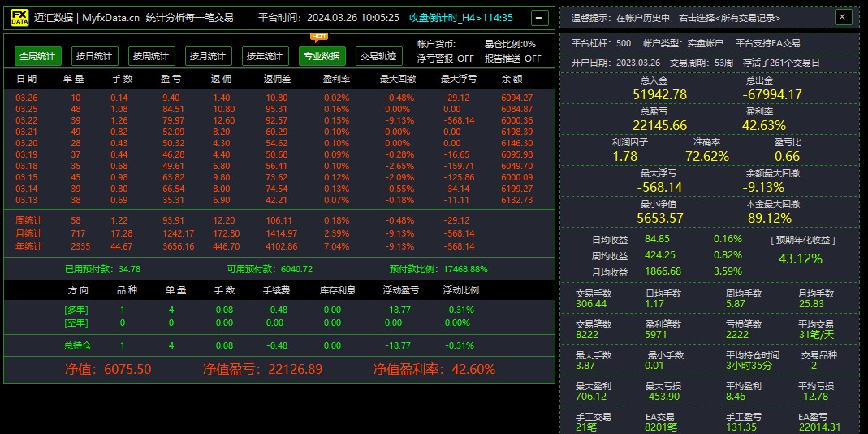868x434 pixels.
Task: Select the 03.21 date row
Action: (279, 132)
